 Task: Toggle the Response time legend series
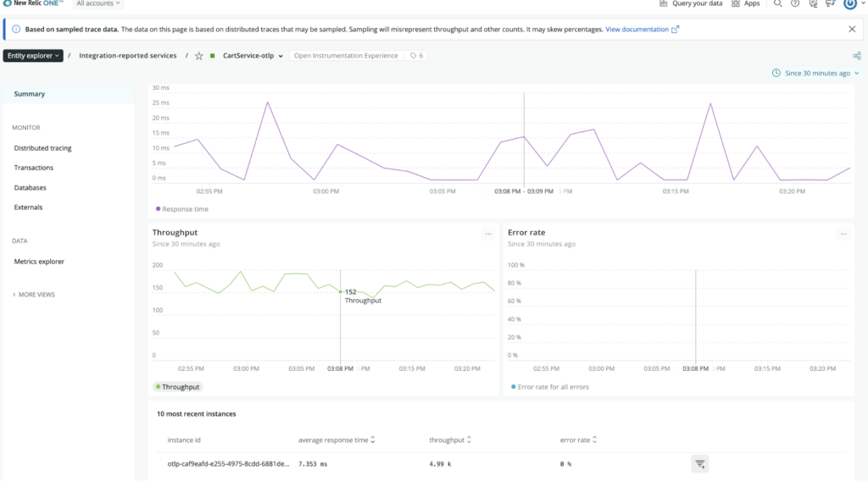click(x=182, y=209)
